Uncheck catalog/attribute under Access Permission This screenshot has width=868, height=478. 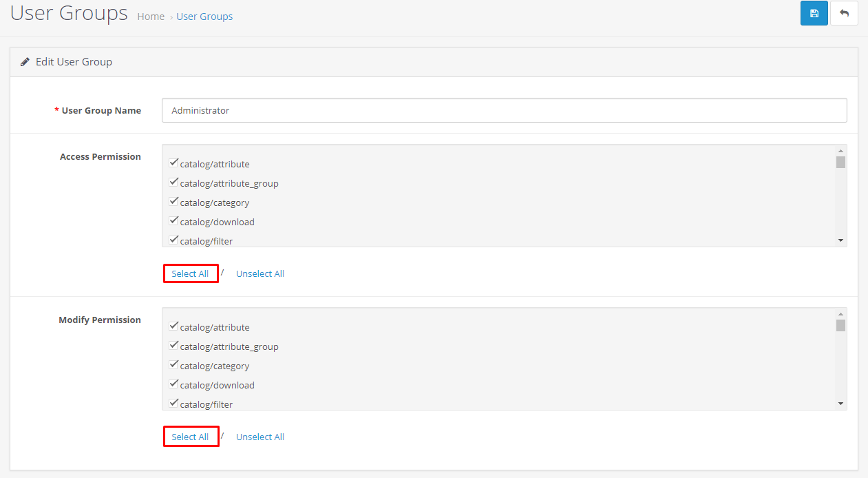point(173,163)
